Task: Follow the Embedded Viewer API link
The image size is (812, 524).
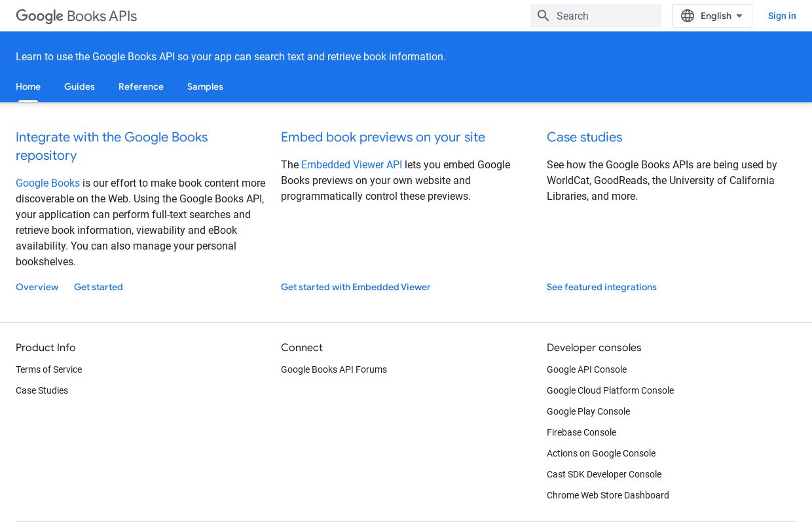Action: pos(352,164)
